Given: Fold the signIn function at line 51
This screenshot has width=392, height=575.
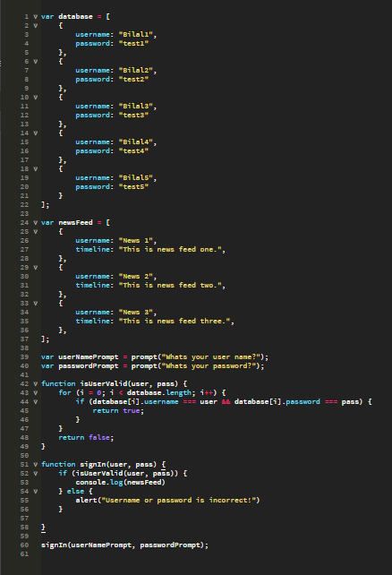Looking at the screenshot, I should (36, 465).
